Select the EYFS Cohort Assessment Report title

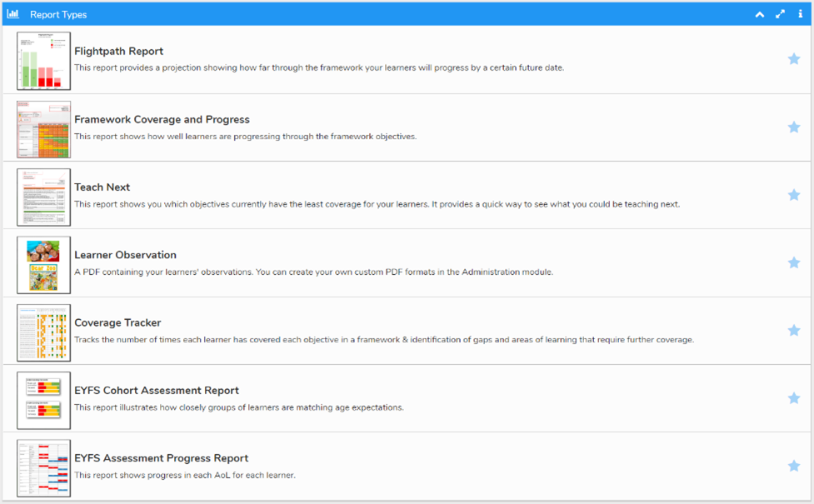[x=156, y=391]
